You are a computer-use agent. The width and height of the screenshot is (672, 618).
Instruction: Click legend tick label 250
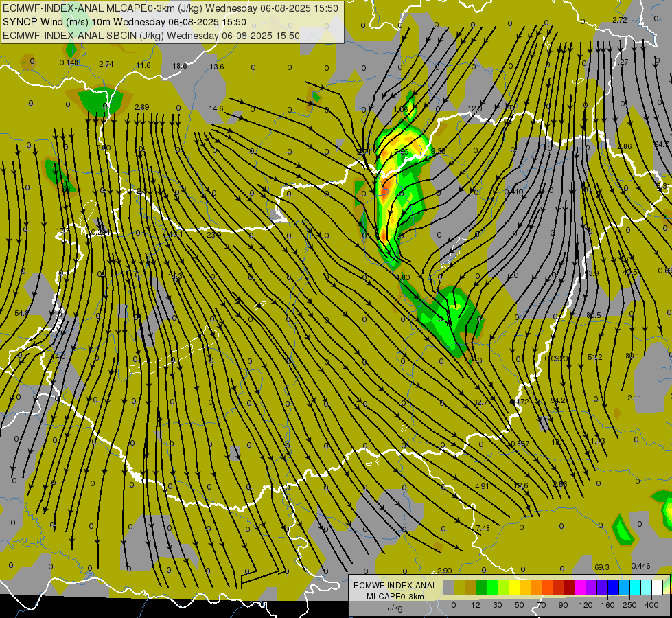[x=629, y=605]
